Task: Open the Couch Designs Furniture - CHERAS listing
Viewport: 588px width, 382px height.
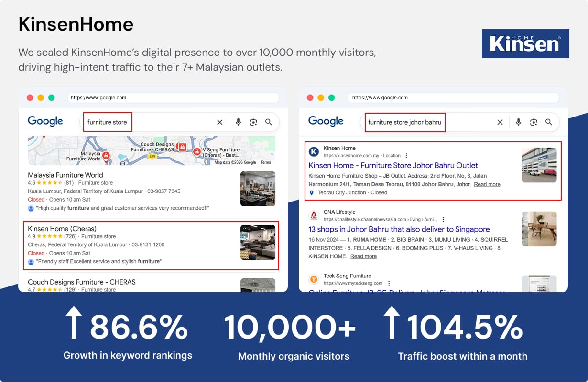Action: pyautogui.click(x=82, y=282)
